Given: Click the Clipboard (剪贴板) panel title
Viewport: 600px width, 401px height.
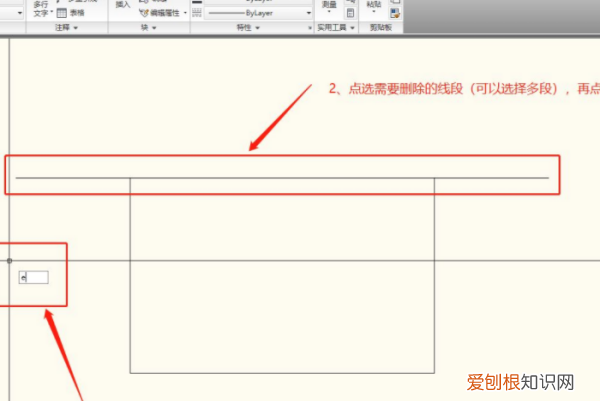Looking at the screenshot, I should tap(381, 29).
